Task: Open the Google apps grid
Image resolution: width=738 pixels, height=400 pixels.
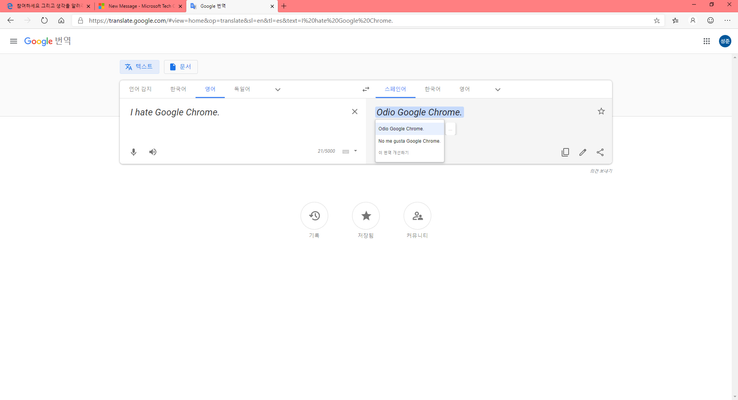Action: tap(706, 41)
